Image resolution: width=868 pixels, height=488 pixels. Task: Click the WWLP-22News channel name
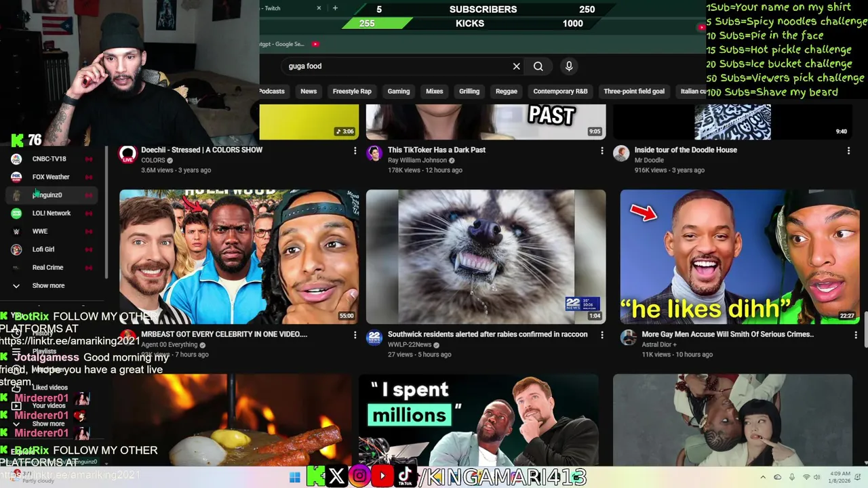click(410, 345)
